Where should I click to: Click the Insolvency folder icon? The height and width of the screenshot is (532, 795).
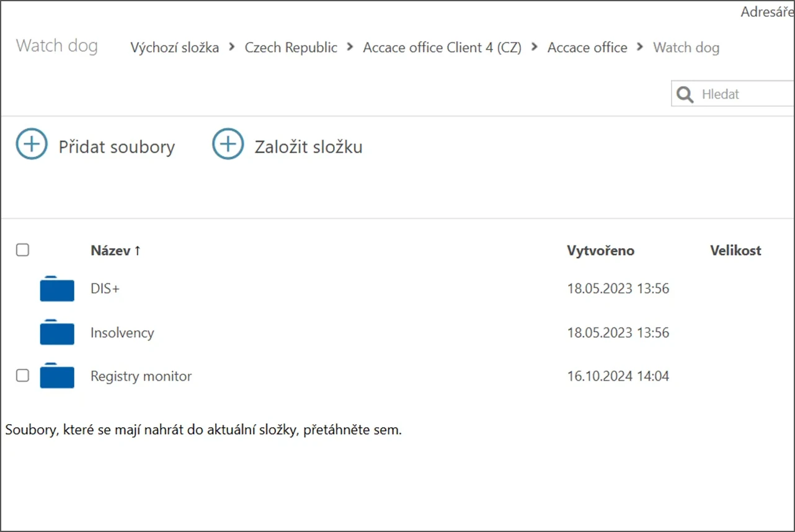pos(57,333)
